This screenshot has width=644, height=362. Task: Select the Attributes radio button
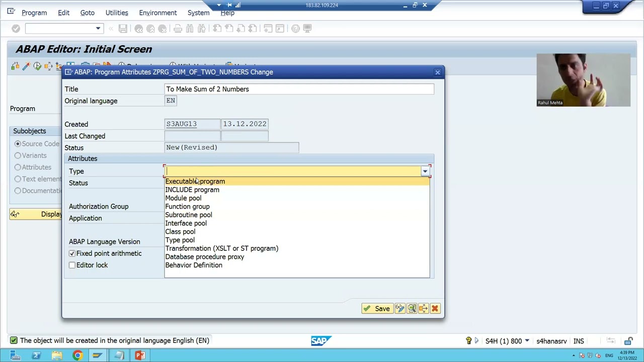click(x=18, y=167)
